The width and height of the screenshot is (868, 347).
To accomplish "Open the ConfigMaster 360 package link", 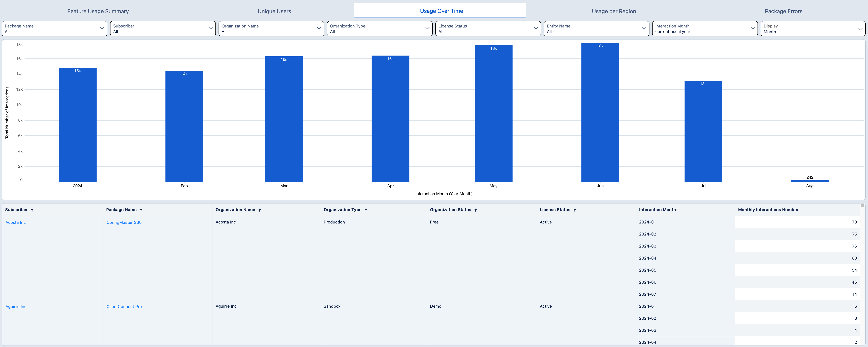I will click(124, 222).
